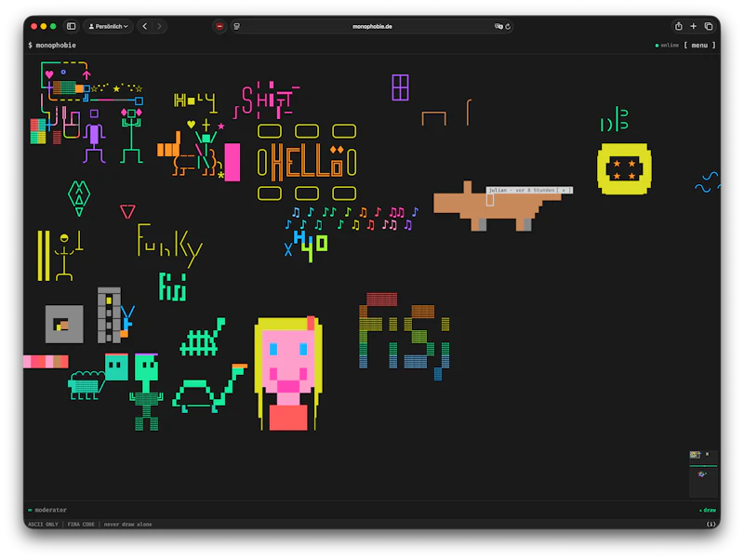Click the green turtle-dinosaur drawing

coord(209,388)
